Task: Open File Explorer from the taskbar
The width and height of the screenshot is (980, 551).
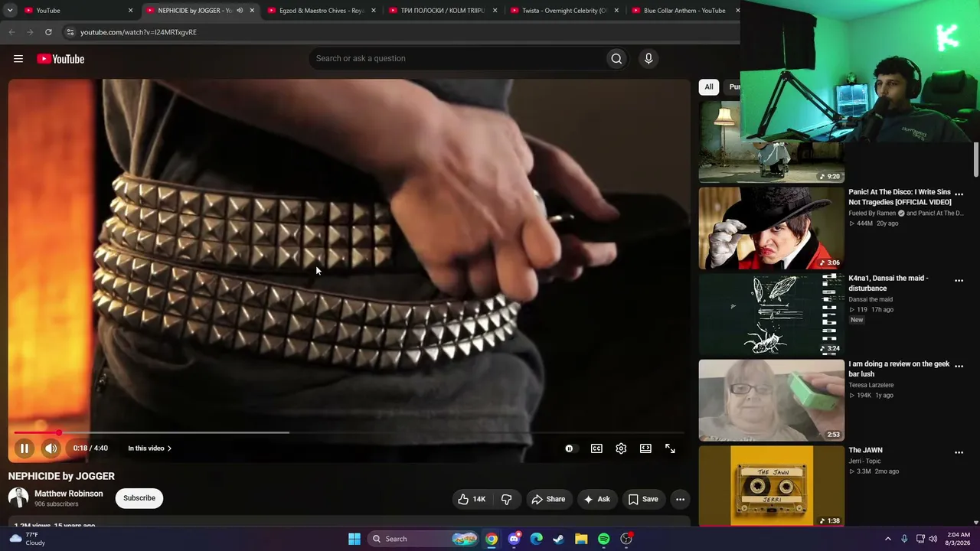Action: click(x=581, y=539)
